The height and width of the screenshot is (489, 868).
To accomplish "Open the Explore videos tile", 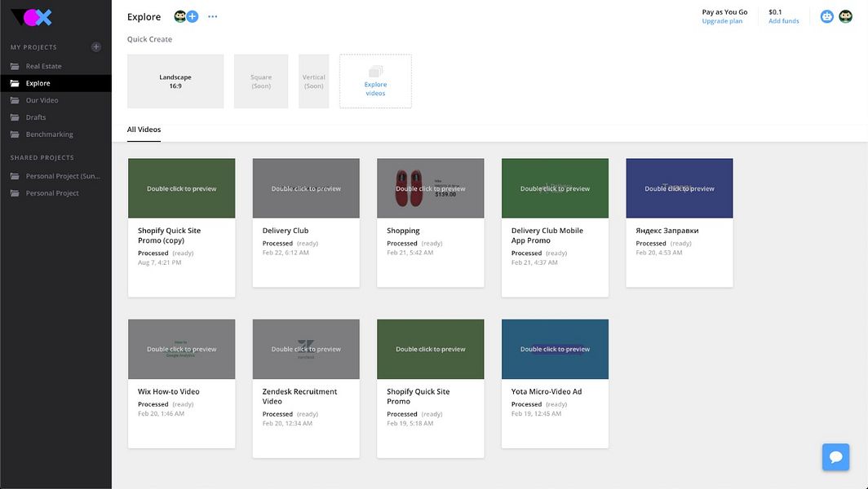I will [x=375, y=81].
